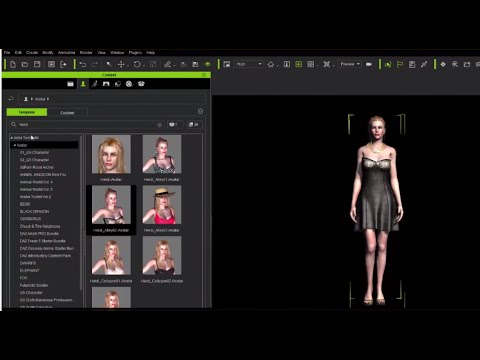Select the Project content category icon
Screen dimensions: 480x360
(70, 84)
